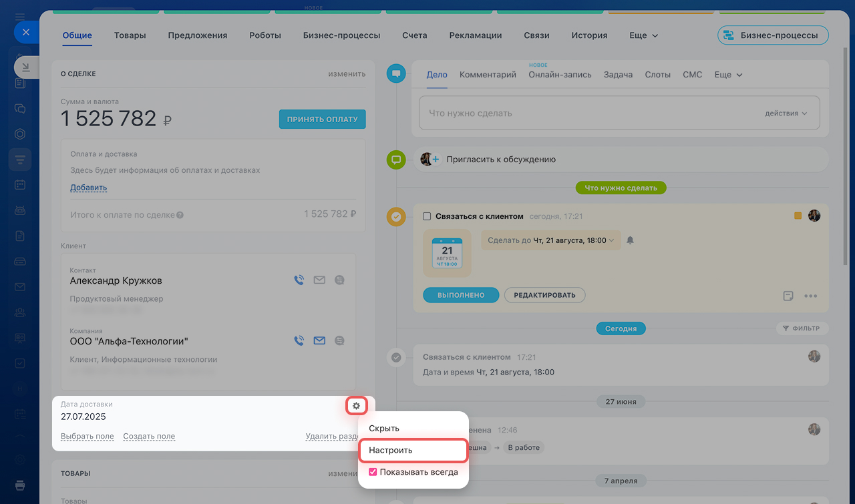The width and height of the screenshot is (855, 504).
Task: Message company Альфа-Технологии via chat icon
Action: [340, 340]
